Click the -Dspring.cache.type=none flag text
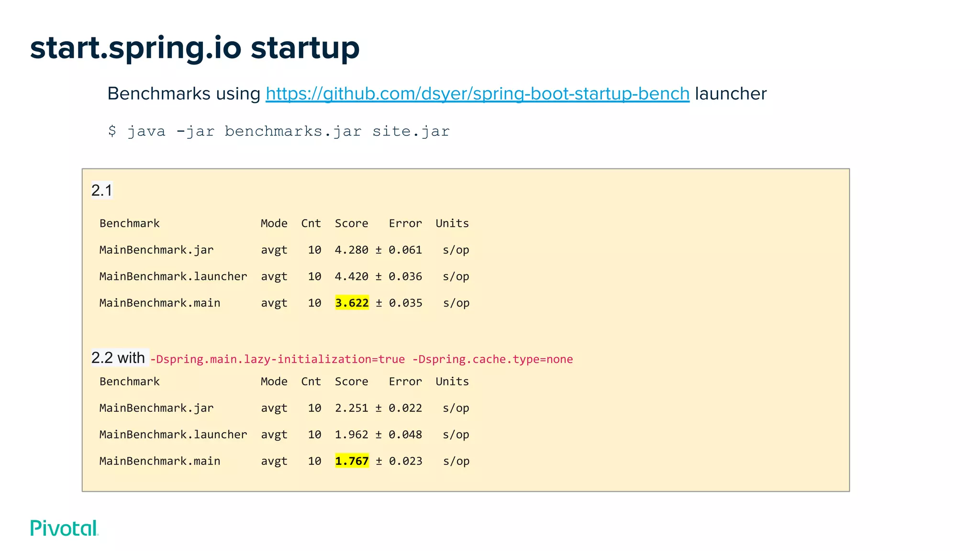The image size is (980, 551). pos(492,359)
